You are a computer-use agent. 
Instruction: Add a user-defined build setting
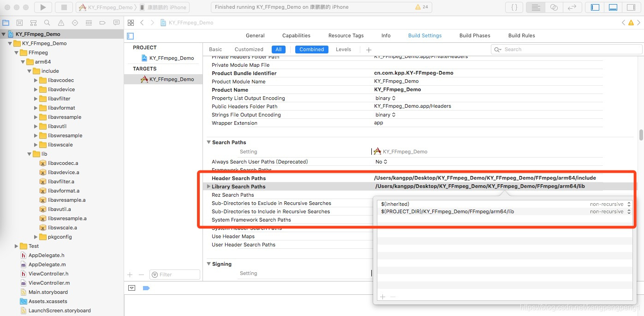pyautogui.click(x=369, y=50)
